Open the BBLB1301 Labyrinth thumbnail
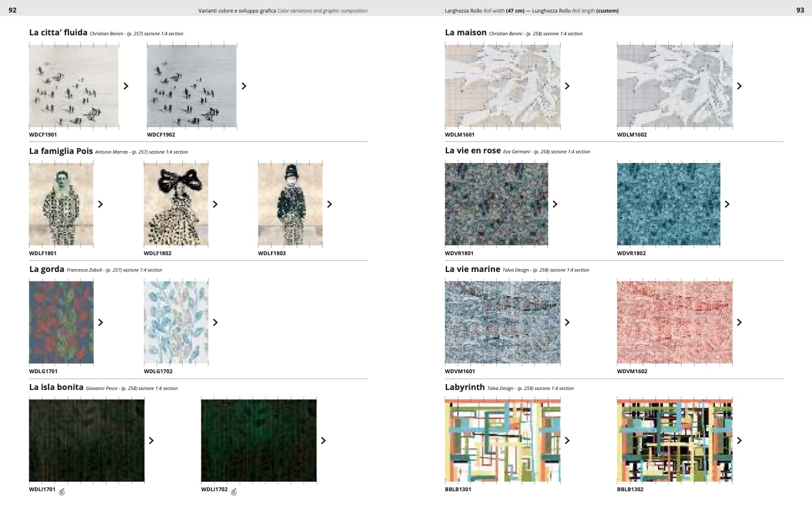Screen dimensions: 812x526 tap(502, 440)
